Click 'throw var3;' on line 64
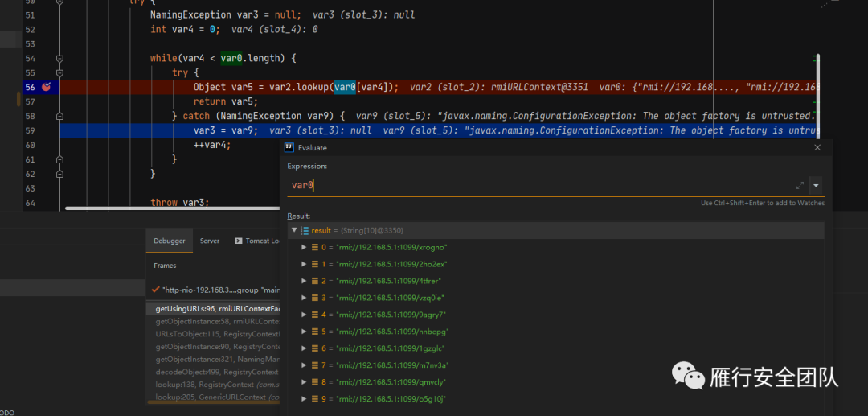The image size is (868, 416). pyautogui.click(x=180, y=203)
